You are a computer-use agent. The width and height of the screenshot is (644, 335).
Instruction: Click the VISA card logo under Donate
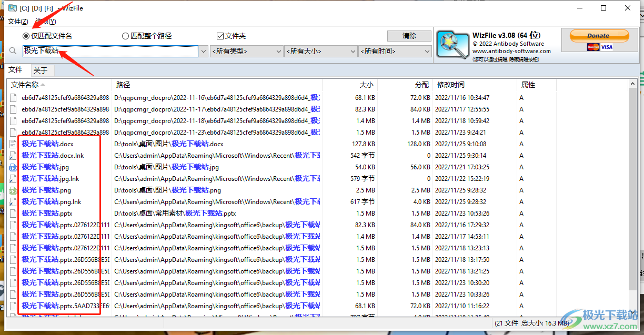tap(607, 47)
